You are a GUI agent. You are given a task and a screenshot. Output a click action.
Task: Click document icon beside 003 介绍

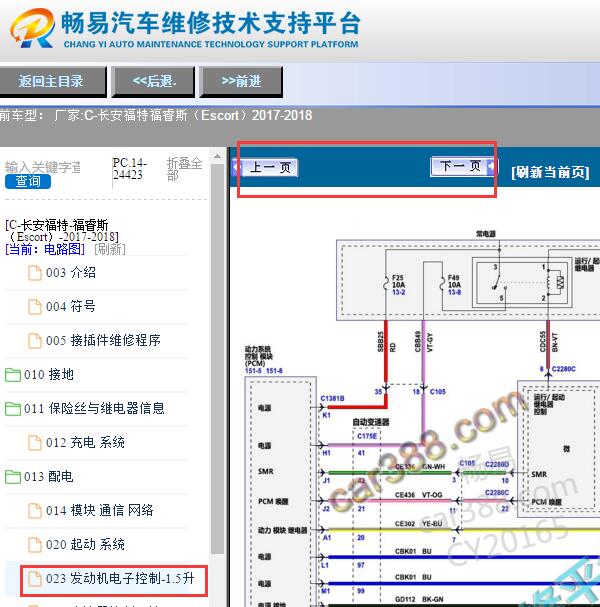tap(35, 273)
